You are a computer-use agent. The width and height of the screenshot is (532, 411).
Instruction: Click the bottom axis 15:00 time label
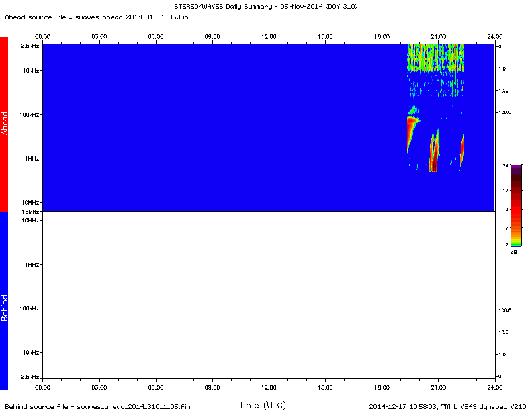pyautogui.click(x=325, y=387)
